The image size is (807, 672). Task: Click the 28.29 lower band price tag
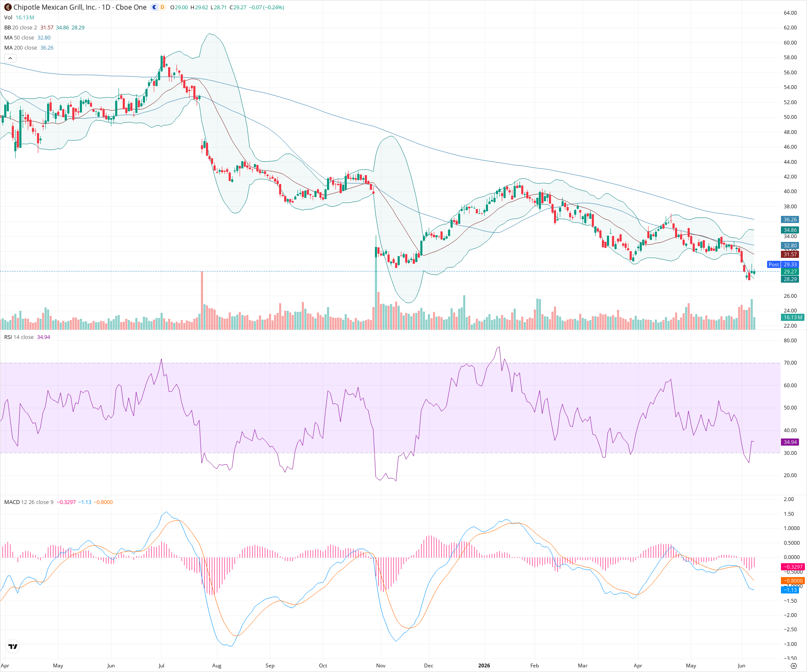pyautogui.click(x=790, y=279)
